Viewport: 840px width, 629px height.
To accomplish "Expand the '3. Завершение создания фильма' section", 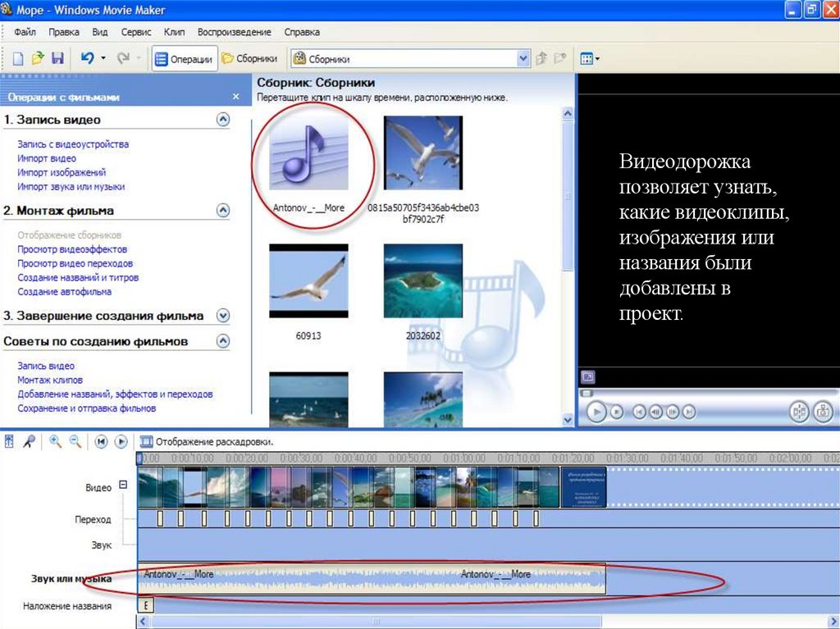I will point(222,316).
